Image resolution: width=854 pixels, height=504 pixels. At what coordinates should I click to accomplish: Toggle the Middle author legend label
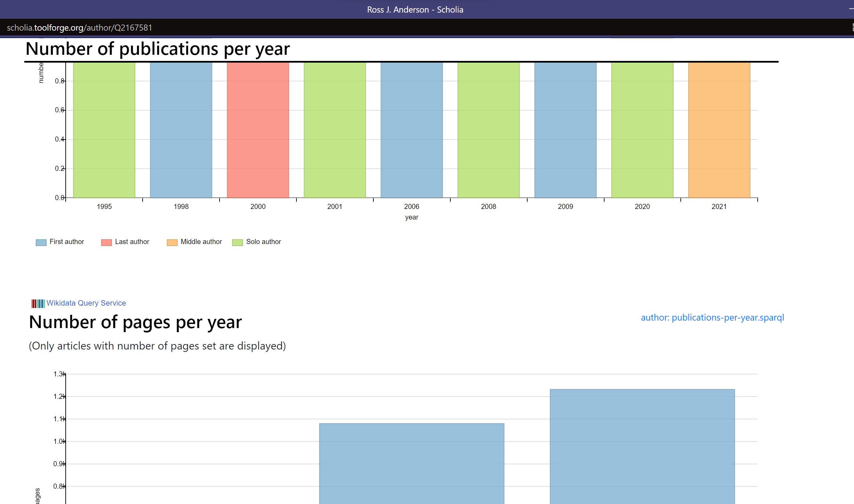(201, 242)
